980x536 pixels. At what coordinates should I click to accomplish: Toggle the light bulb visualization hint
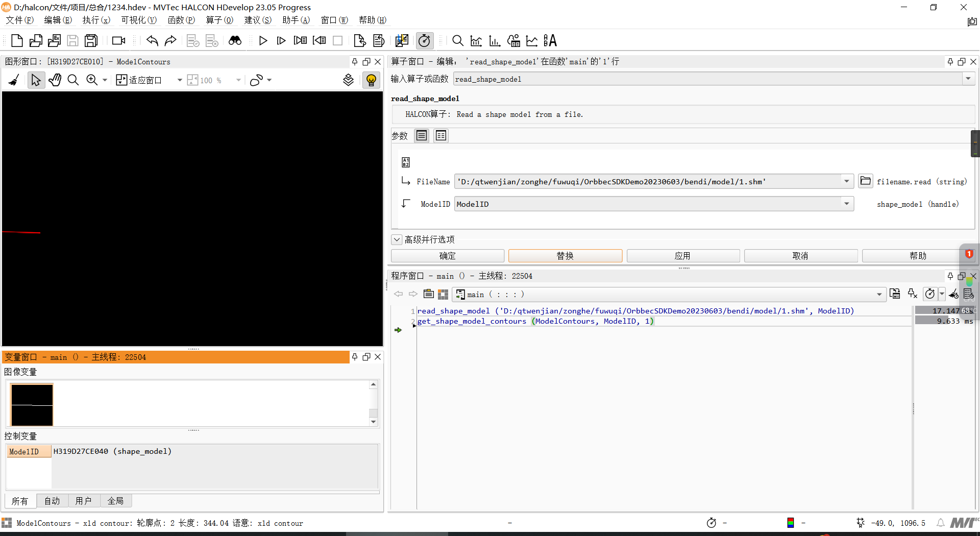pos(371,80)
